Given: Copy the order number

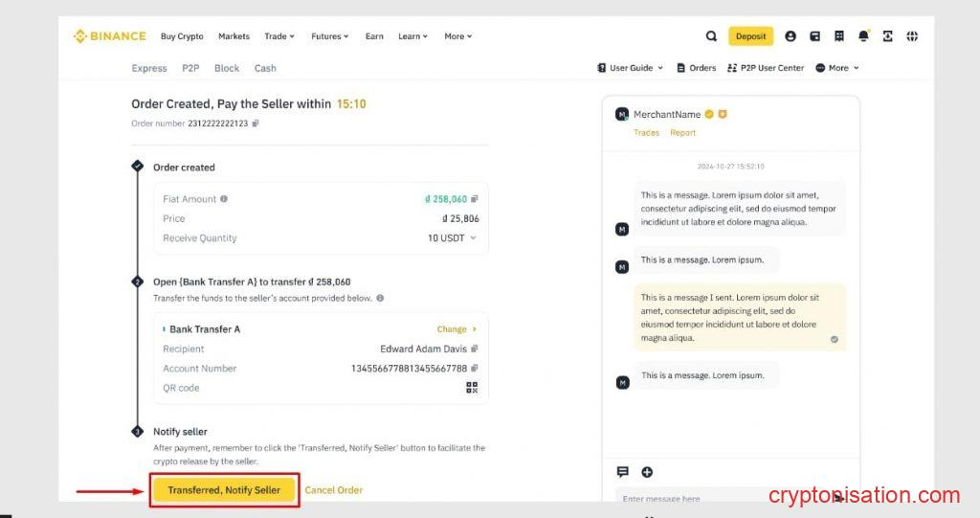Looking at the screenshot, I should (256, 124).
